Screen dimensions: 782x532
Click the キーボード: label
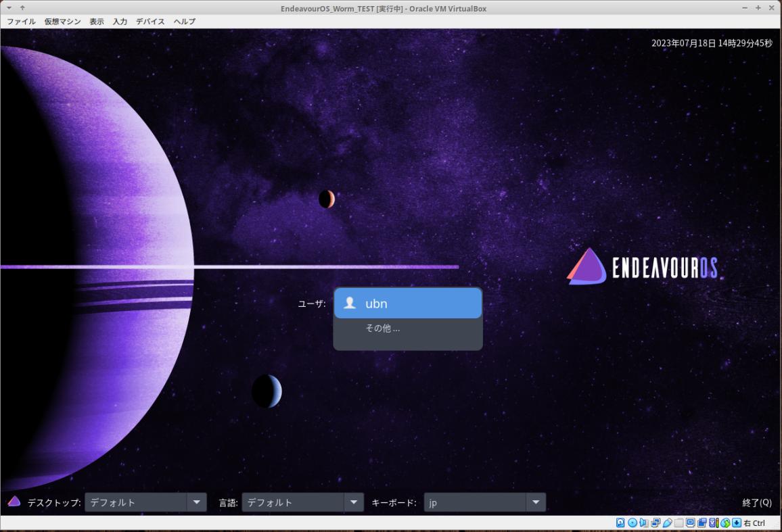394,502
